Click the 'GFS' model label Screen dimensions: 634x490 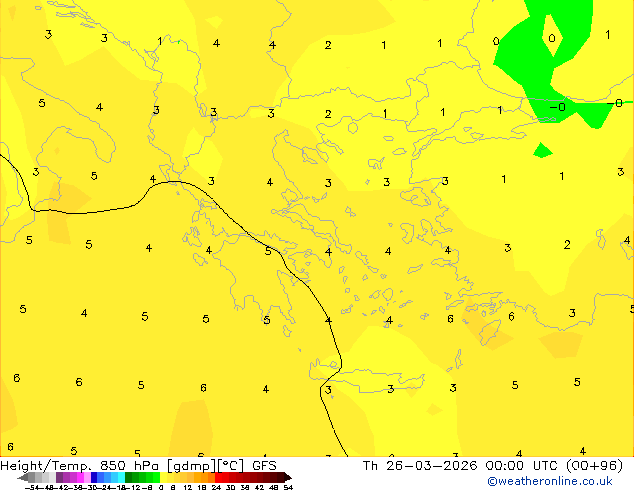click(264, 466)
